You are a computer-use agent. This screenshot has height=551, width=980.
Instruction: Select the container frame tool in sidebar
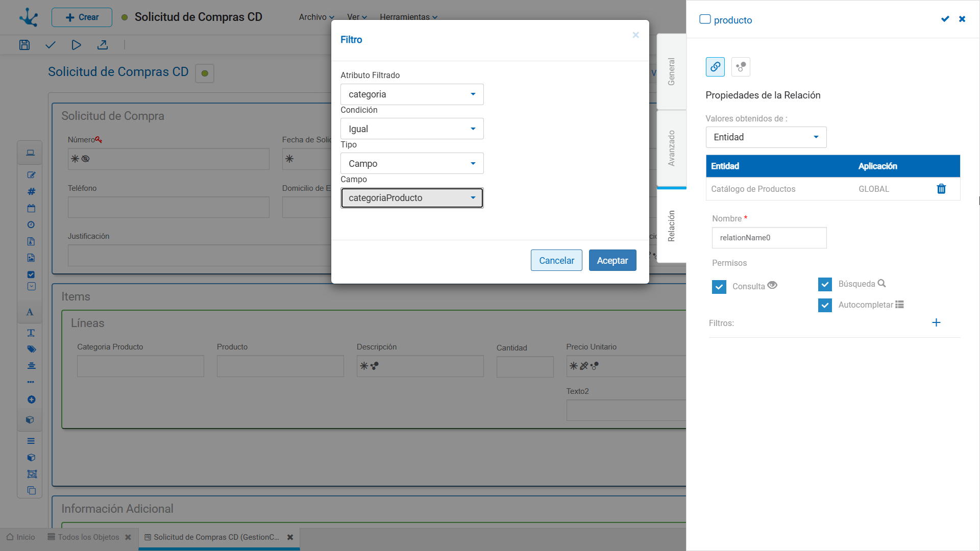pos(32,474)
